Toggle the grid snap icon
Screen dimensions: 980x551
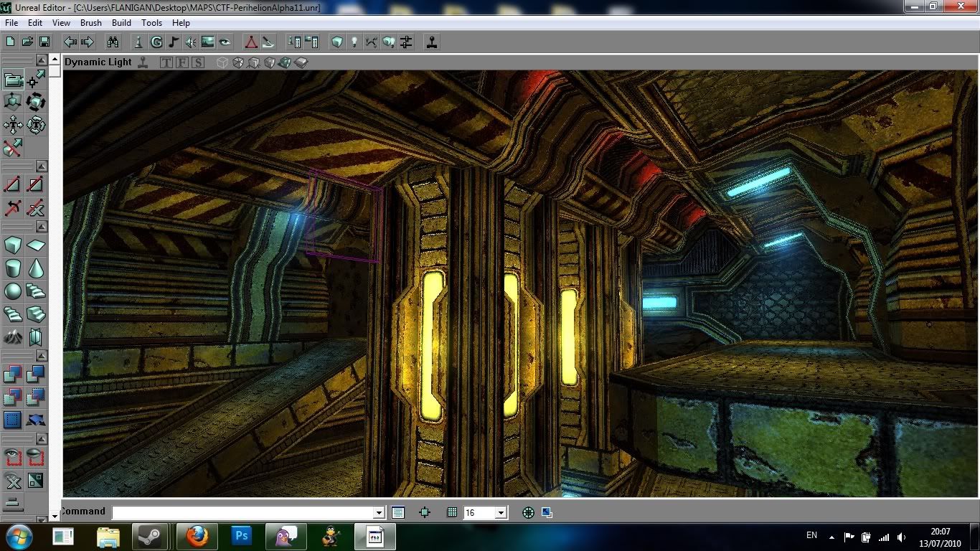[x=452, y=512]
